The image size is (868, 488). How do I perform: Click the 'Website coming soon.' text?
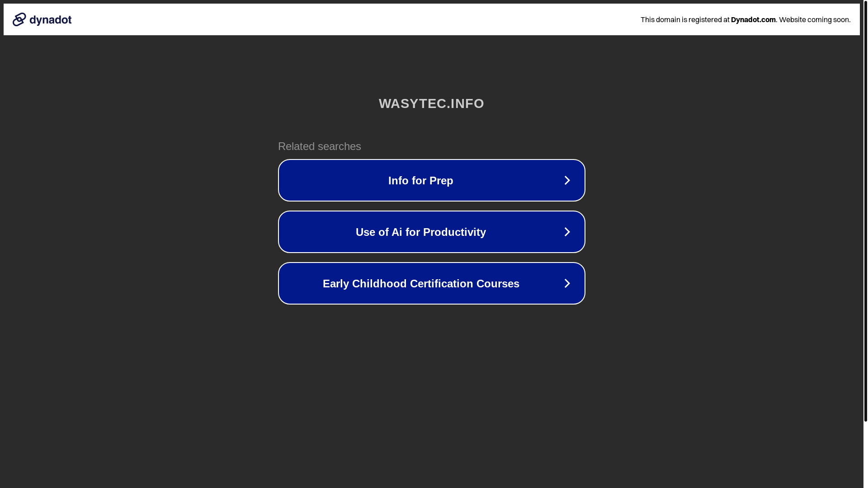click(815, 19)
